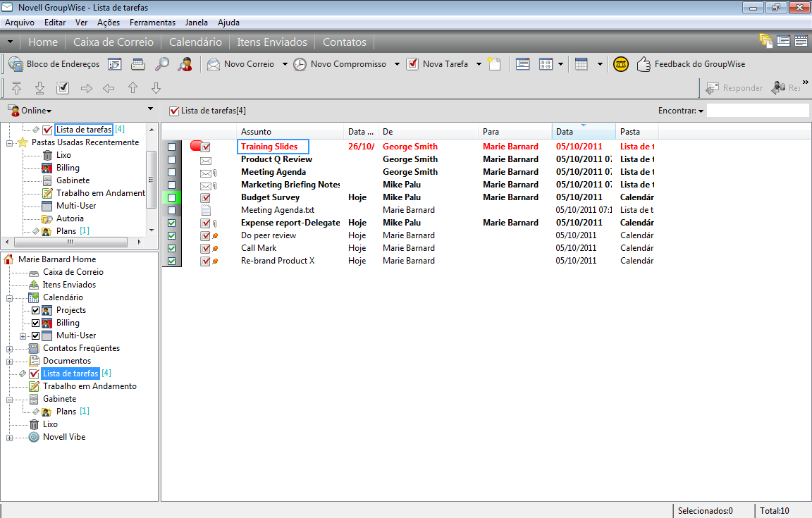
Task: Click the move-to-top arrow icon
Action: point(17,88)
